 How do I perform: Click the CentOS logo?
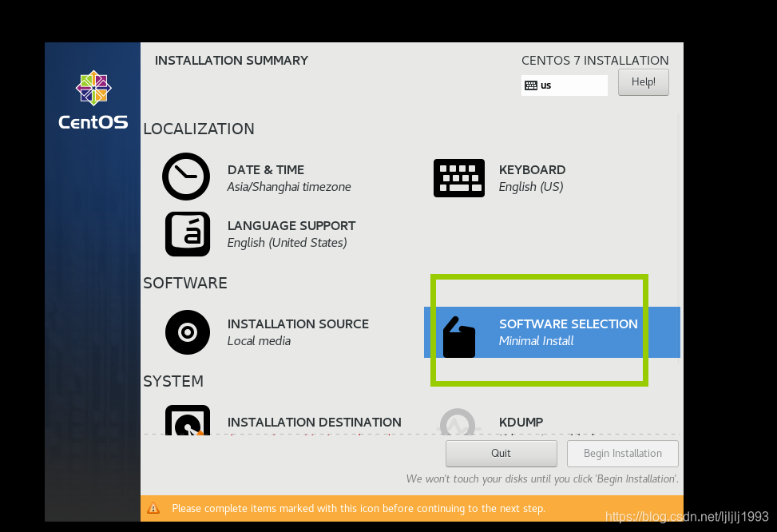coord(93,100)
